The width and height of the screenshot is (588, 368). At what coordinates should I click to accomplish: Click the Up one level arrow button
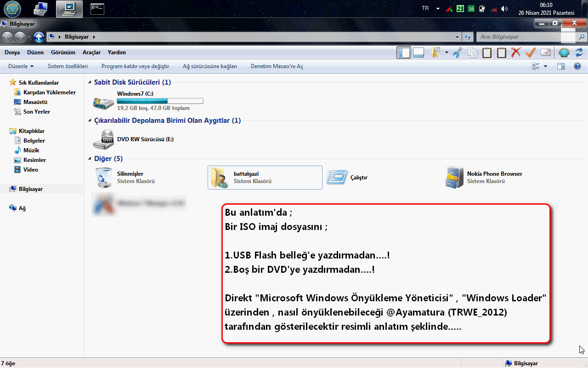[39, 37]
